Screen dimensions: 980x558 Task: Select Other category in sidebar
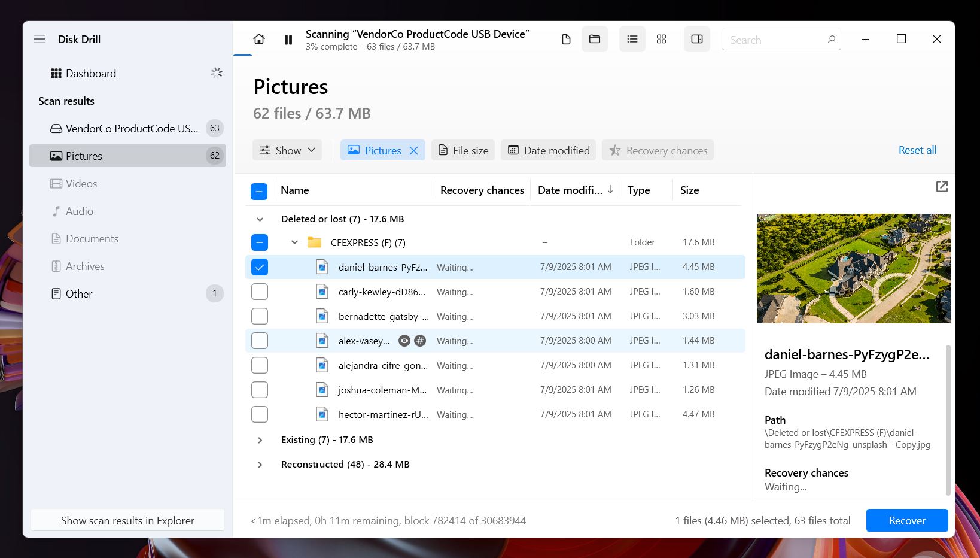pos(127,293)
